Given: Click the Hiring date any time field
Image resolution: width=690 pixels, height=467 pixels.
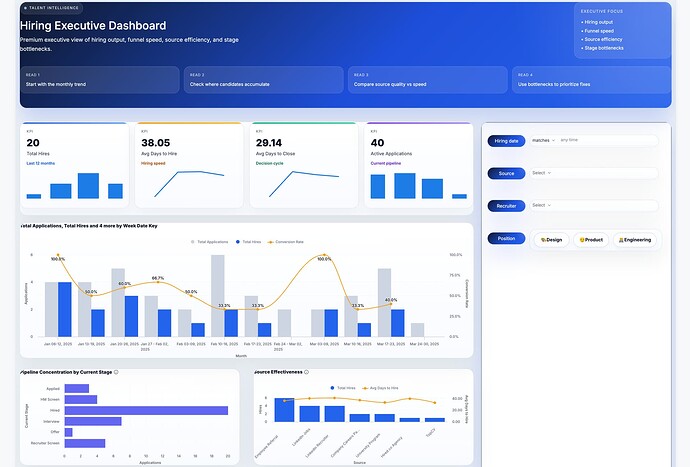Looking at the screenshot, I should coord(608,140).
